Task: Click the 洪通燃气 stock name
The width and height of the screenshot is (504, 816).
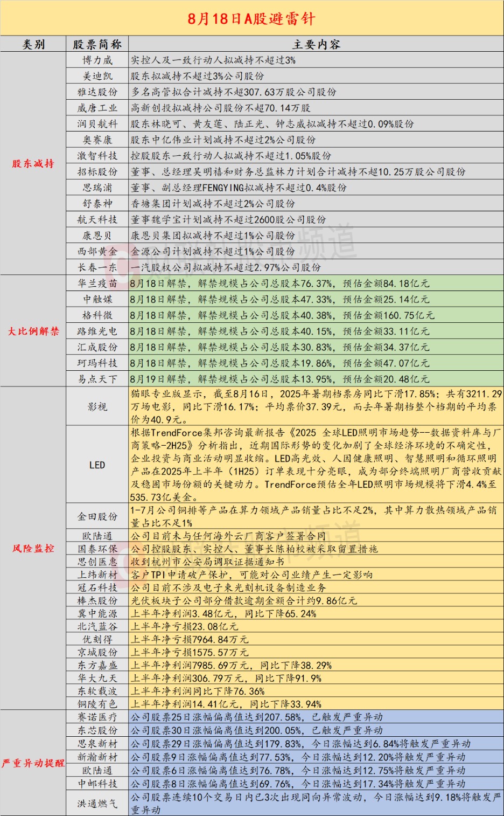Action: (97, 803)
